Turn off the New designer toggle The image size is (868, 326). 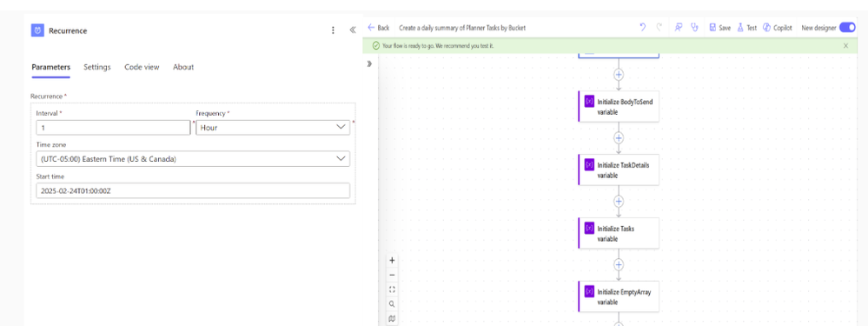(847, 28)
